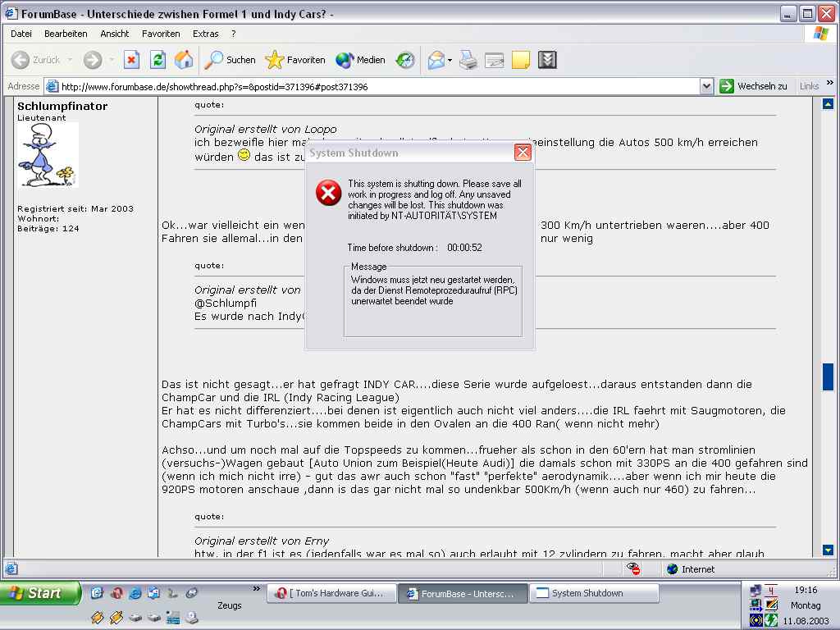Click the red error icon in shutdown dialog

pos(328,193)
